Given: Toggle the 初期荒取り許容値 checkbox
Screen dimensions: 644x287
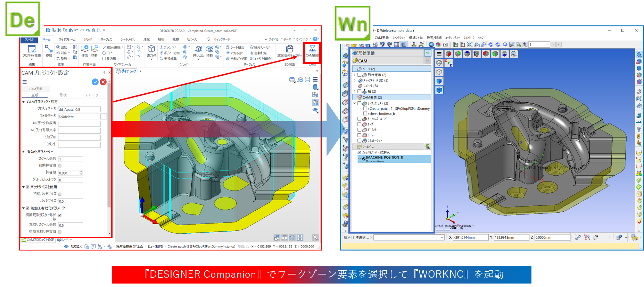Looking at the screenshot, I should click(x=60, y=232).
